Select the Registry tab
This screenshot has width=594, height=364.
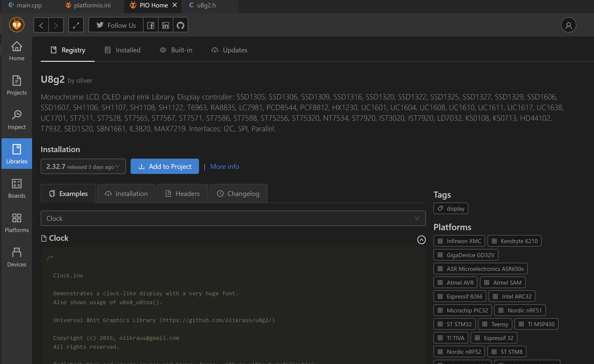tap(68, 50)
